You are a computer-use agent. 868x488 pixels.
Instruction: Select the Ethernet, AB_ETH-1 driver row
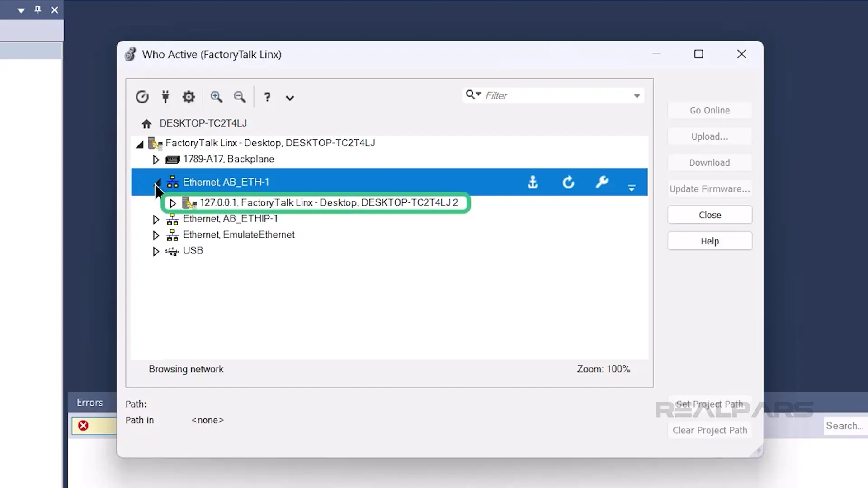coord(389,182)
